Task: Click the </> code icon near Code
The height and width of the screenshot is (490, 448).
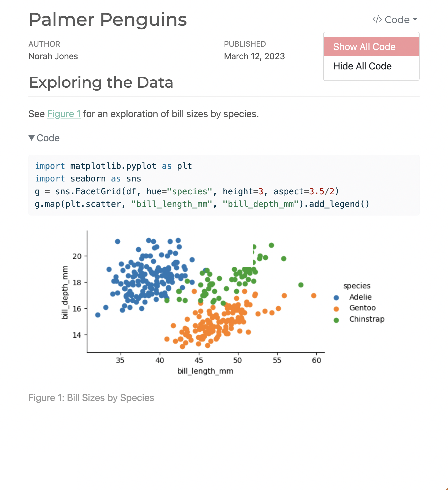Action: tap(377, 19)
